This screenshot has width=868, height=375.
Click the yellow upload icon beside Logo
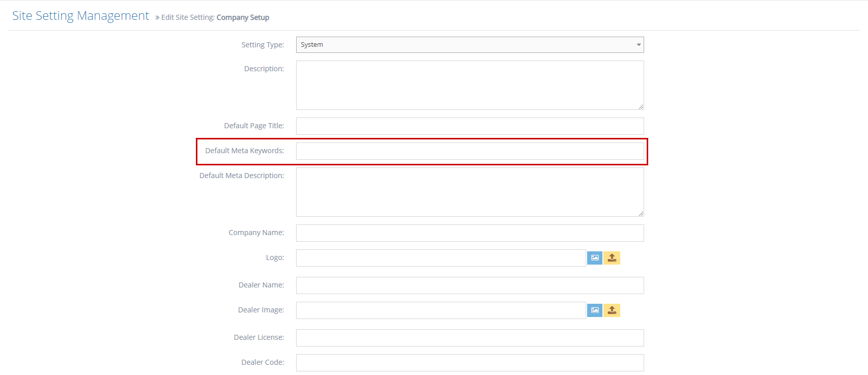pyautogui.click(x=612, y=258)
